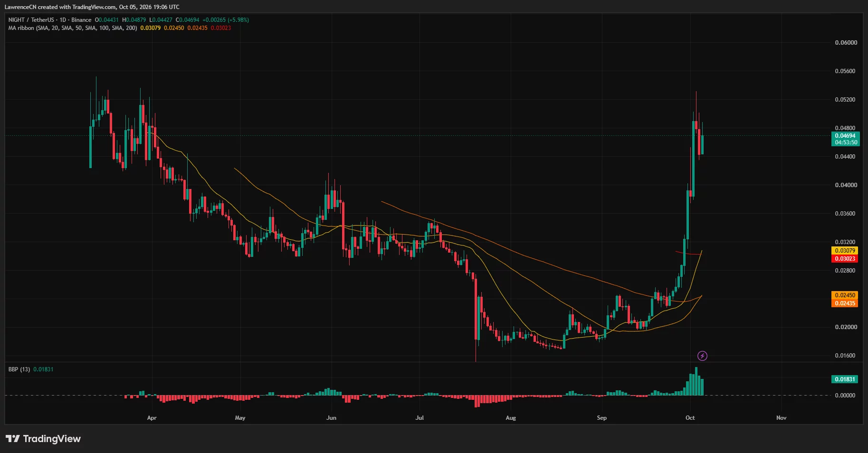Click the 0.05600 price axis label
Image resolution: width=868 pixels, height=453 pixels.
pos(846,71)
